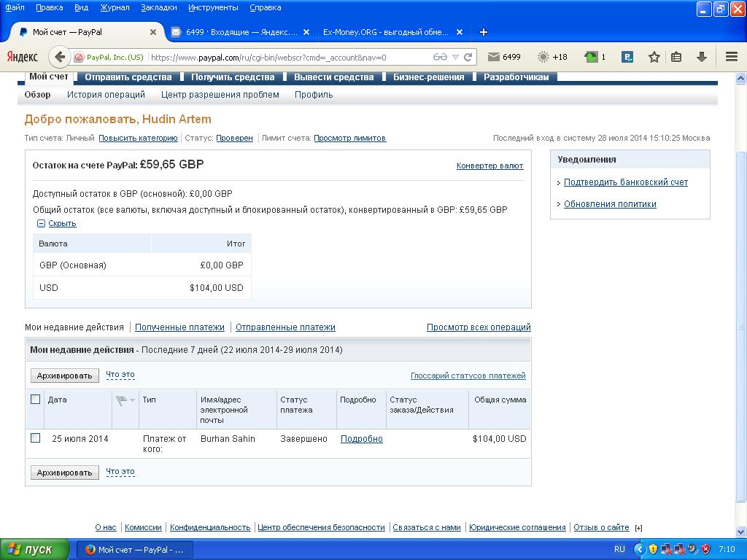Open the Полученные платежи link
Viewport: 747px width, 560px height.
[179, 327]
